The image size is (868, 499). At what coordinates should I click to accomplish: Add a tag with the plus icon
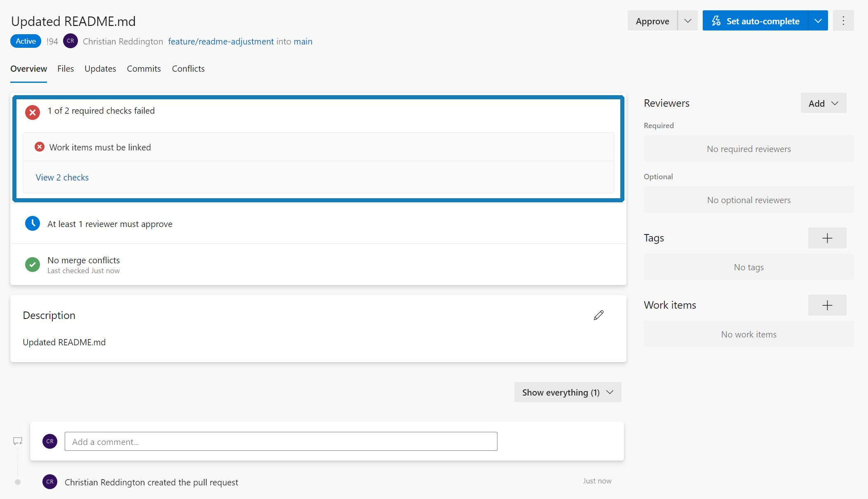pyautogui.click(x=827, y=238)
